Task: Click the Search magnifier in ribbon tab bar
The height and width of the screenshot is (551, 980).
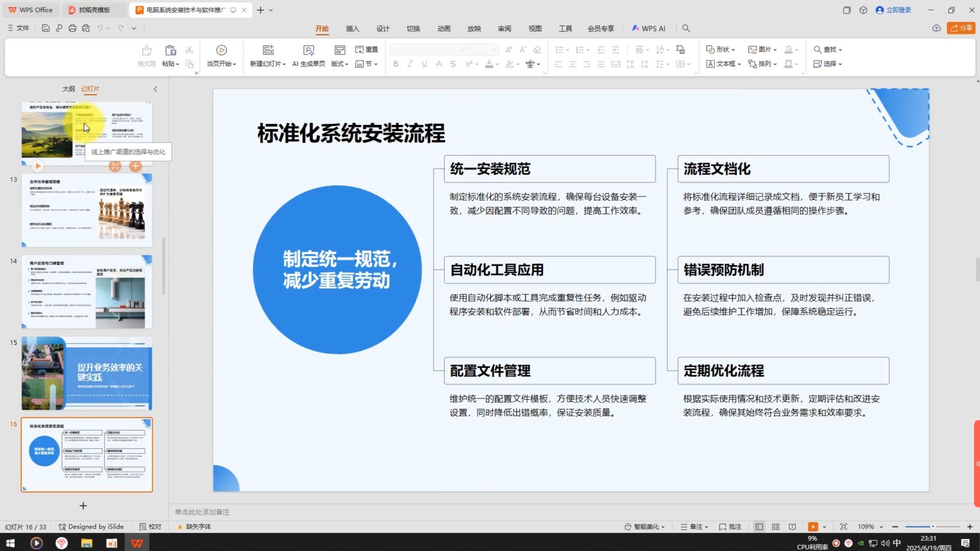Action: point(686,29)
